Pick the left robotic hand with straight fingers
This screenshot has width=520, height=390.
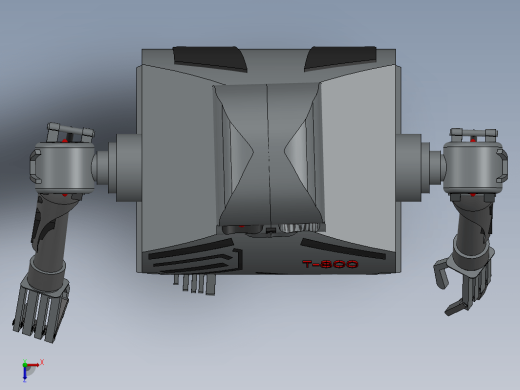click(x=41, y=310)
